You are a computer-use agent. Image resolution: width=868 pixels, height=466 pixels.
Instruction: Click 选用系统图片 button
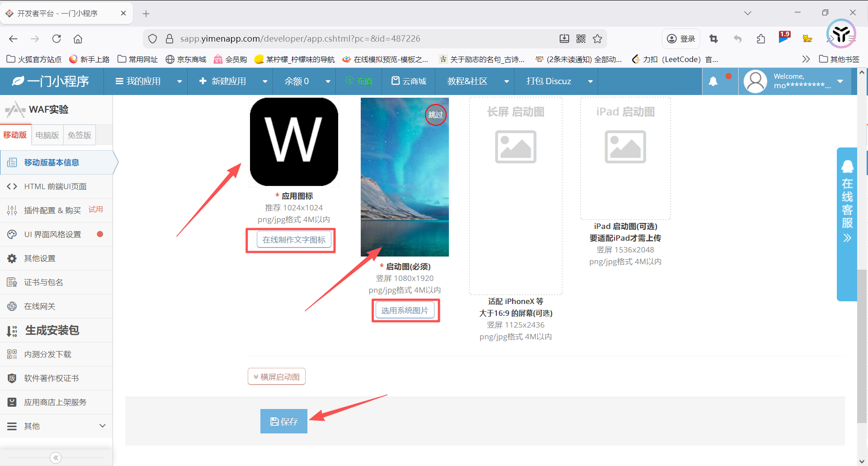pos(405,310)
